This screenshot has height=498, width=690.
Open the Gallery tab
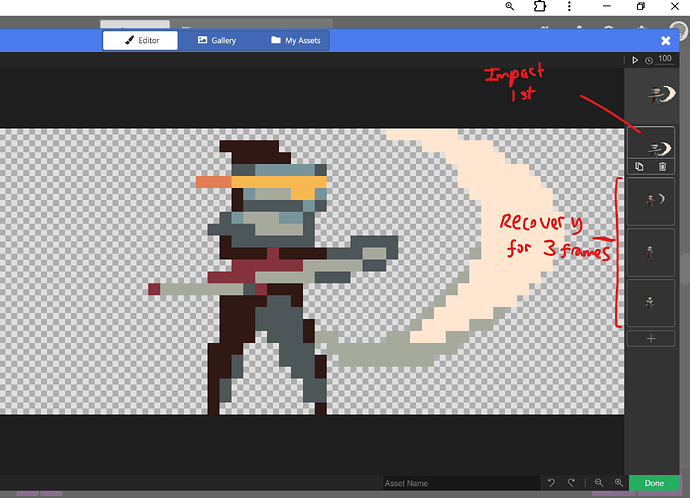[x=217, y=40]
